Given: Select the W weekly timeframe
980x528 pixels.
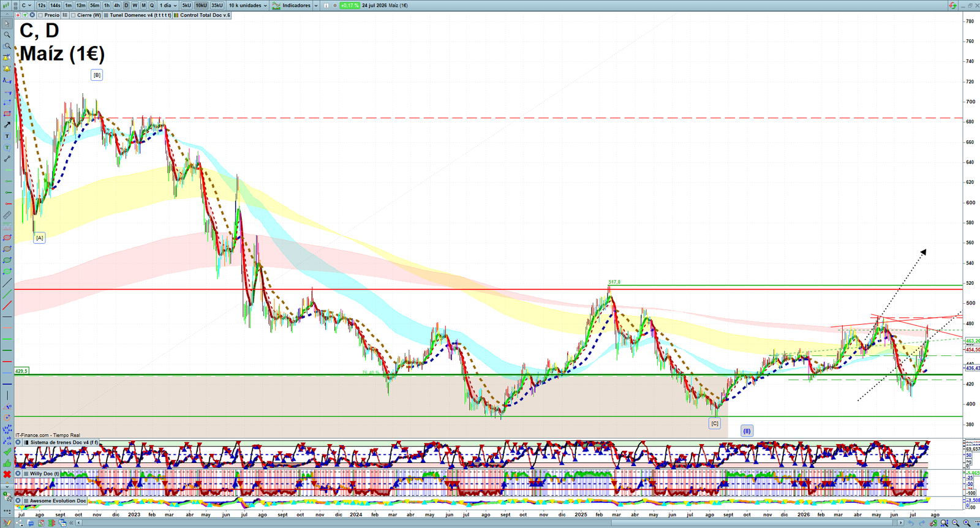Looking at the screenshot, I should (135, 6).
